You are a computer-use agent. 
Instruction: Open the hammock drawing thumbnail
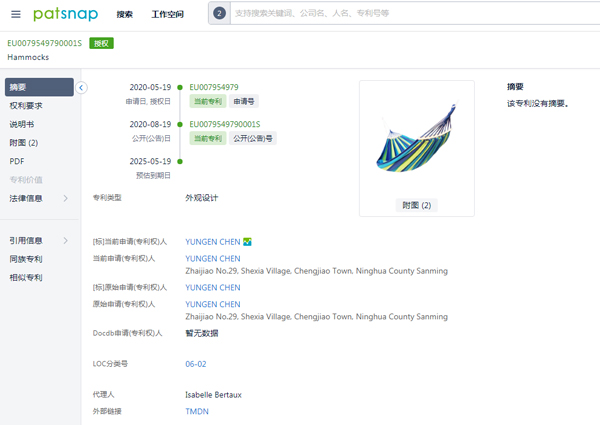point(416,139)
